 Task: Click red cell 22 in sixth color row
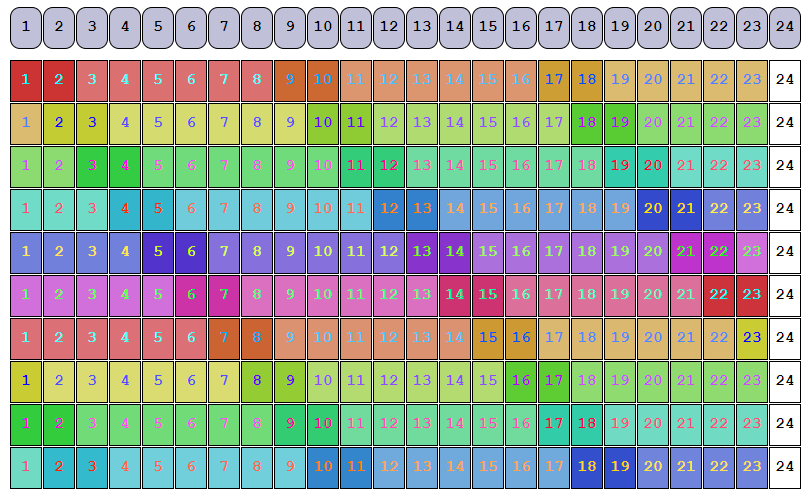(719, 295)
